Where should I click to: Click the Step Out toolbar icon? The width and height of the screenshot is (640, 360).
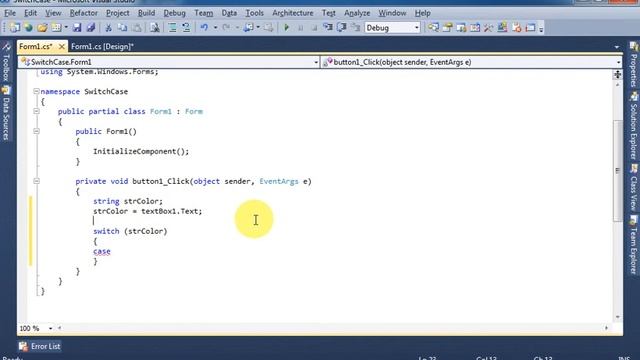point(356,28)
